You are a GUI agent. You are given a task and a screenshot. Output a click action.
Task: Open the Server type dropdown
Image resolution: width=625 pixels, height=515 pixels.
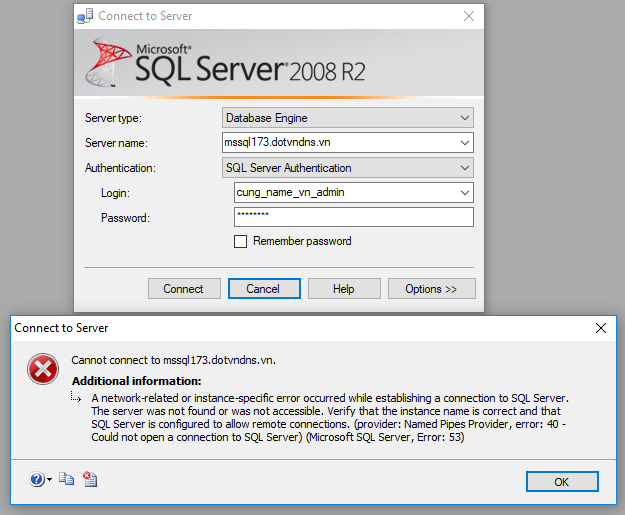coord(348,118)
